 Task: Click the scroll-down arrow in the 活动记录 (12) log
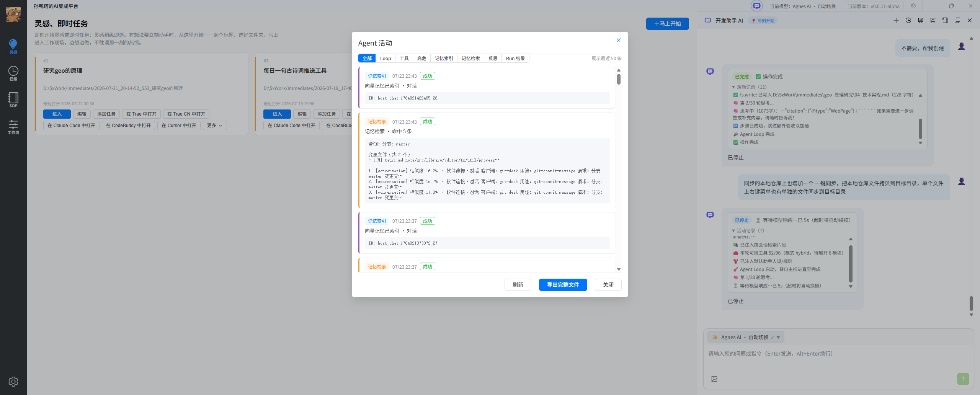pos(921,143)
